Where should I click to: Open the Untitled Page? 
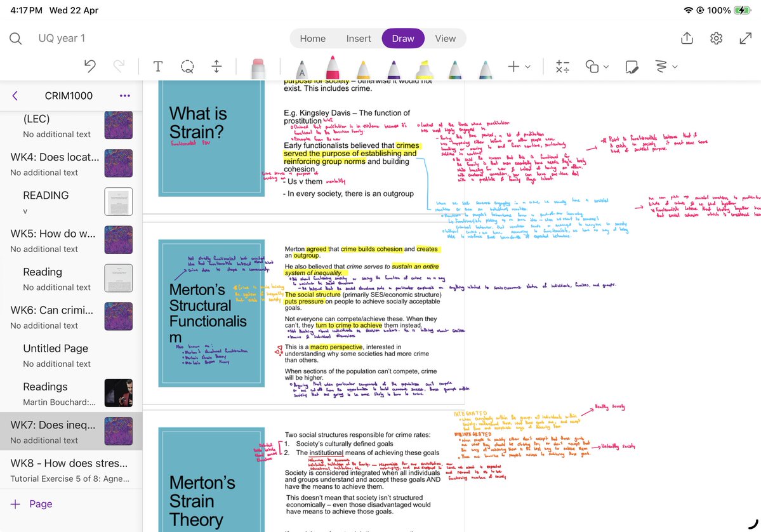[x=71, y=355]
